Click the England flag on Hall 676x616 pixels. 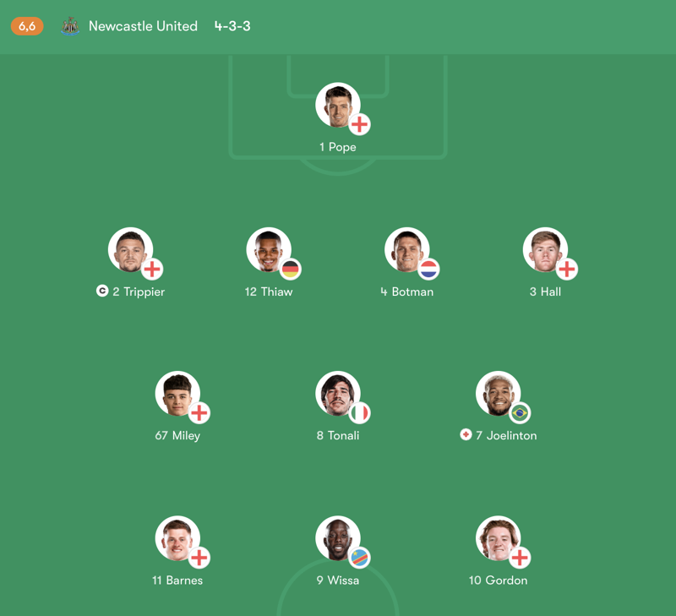point(565,269)
